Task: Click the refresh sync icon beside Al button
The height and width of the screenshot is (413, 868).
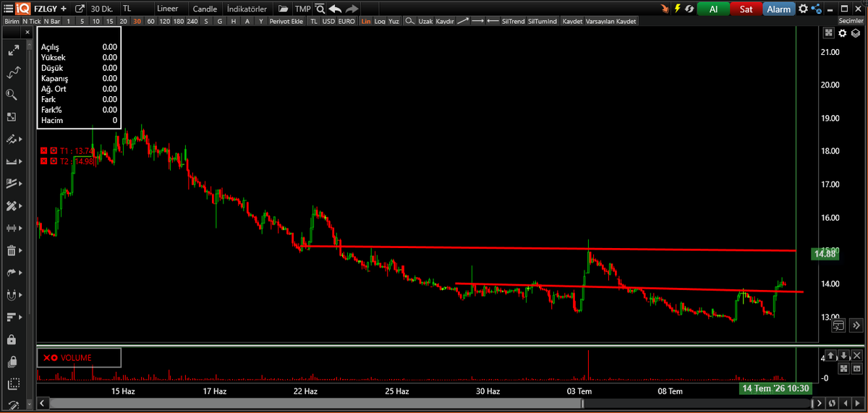Action: (x=690, y=9)
